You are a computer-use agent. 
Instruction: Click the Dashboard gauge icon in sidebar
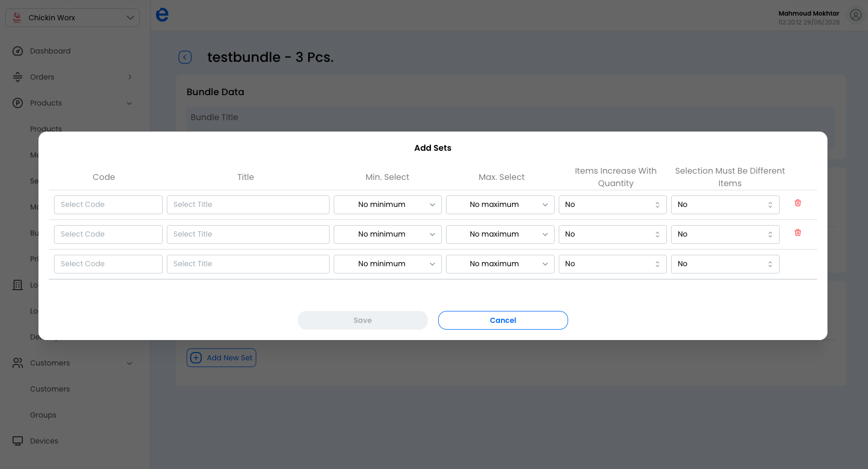pyautogui.click(x=18, y=51)
